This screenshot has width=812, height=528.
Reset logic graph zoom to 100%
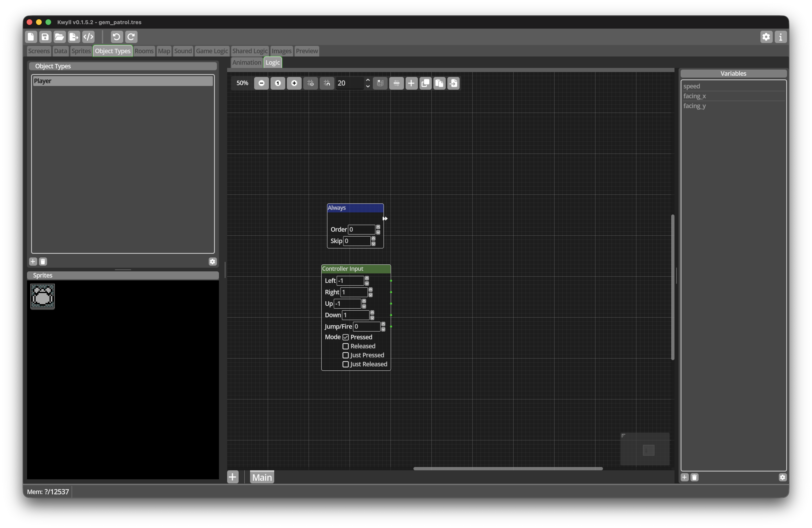click(x=278, y=83)
